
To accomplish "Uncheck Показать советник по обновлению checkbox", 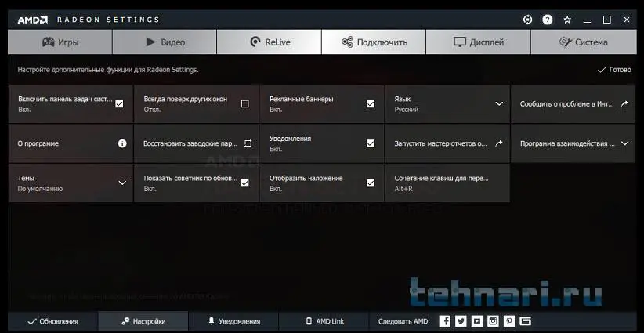I will (244, 183).
